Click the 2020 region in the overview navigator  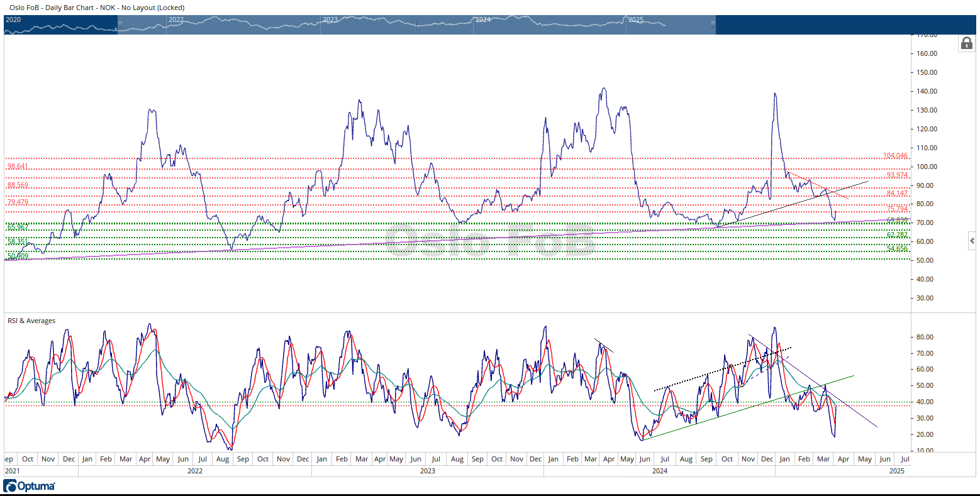[x=13, y=20]
